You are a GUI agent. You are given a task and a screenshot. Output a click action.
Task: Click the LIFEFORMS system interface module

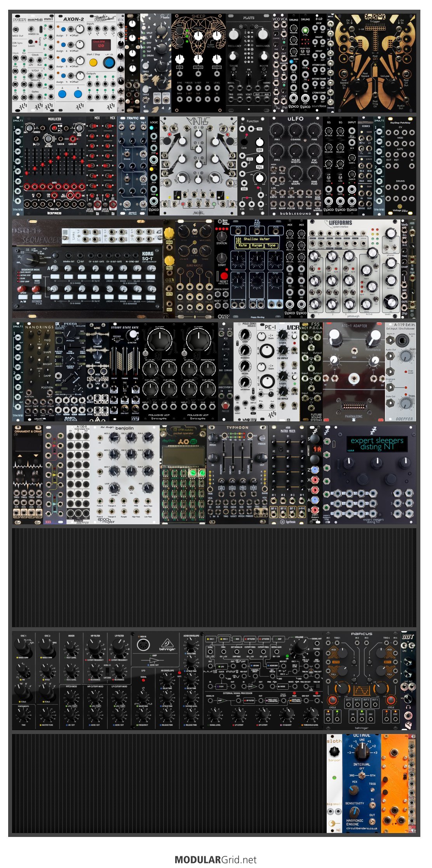[x=354, y=269]
